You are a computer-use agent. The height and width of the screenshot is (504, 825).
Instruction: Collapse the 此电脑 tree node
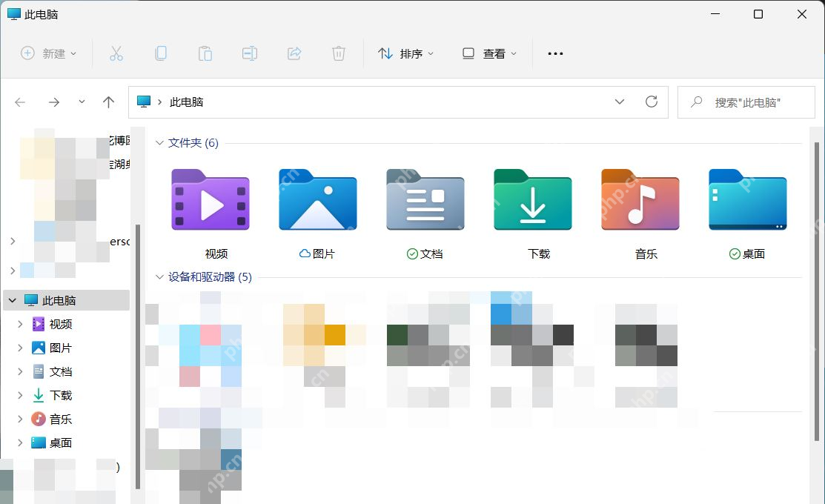click(12, 300)
